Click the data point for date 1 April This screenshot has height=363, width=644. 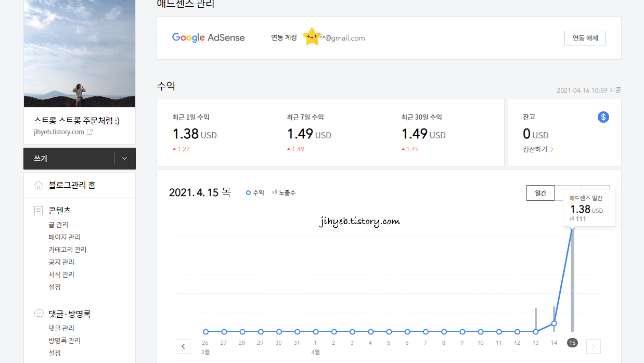click(316, 331)
